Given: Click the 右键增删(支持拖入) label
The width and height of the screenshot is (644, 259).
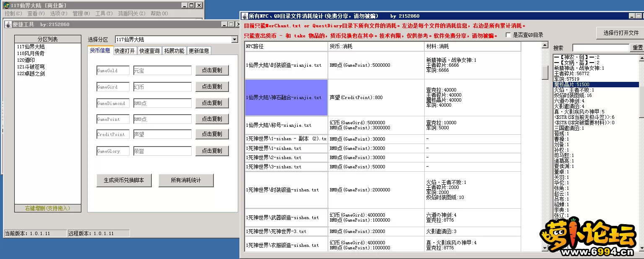Looking at the screenshot, I should click(47, 208).
